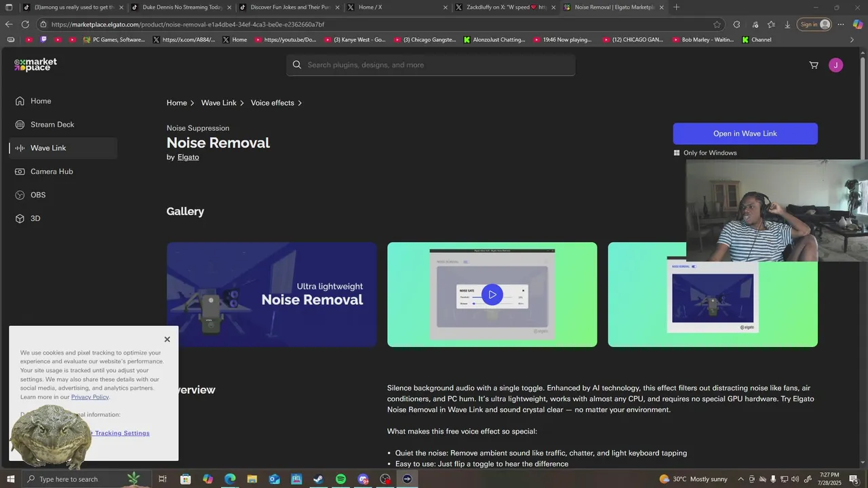The image size is (868, 488).
Task: Open Outlook from taskbar
Action: pos(274,479)
